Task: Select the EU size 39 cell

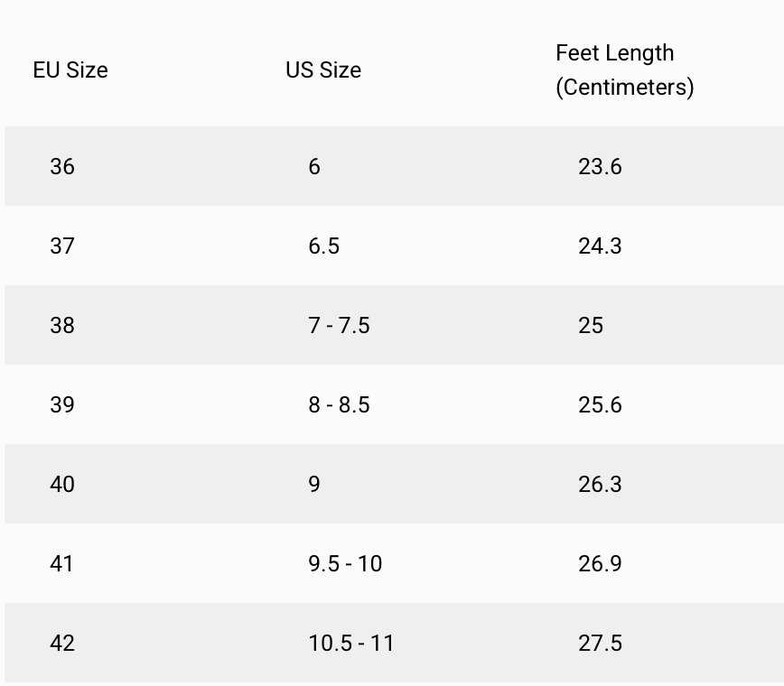Action: tap(62, 405)
